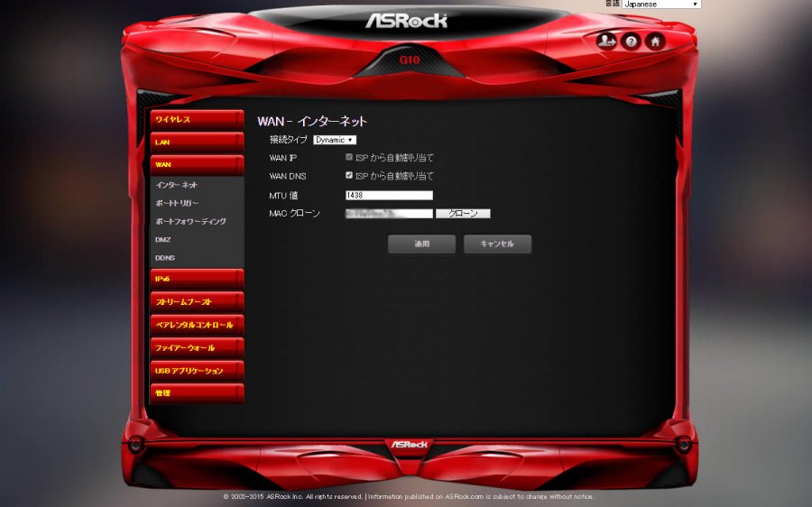The image size is (812, 507).
Task: Open the ストリームブースト menu section
Action: (x=197, y=301)
